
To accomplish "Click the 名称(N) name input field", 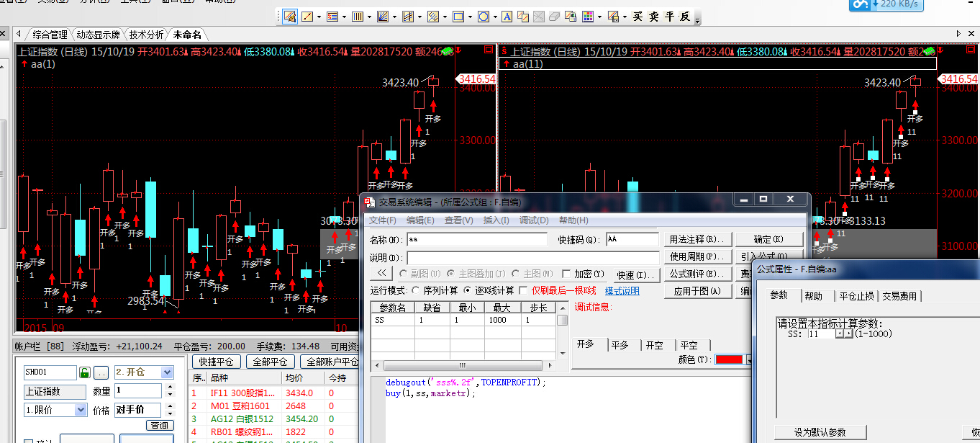I will (477, 239).
